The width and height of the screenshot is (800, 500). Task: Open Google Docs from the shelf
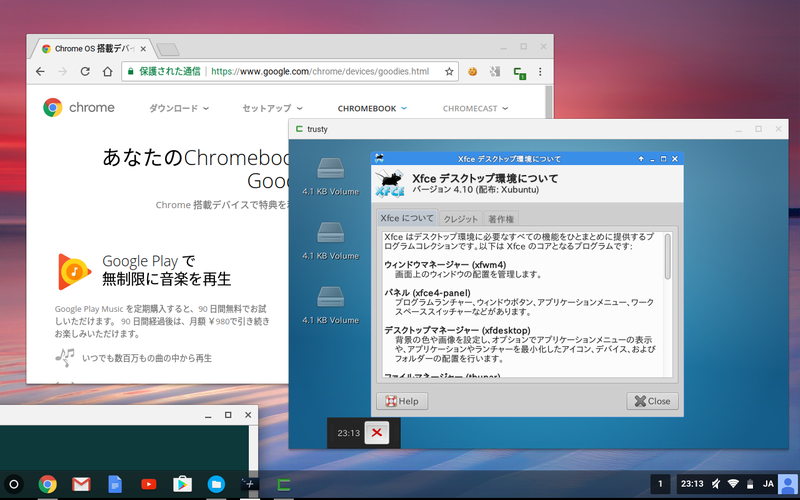coord(115,484)
